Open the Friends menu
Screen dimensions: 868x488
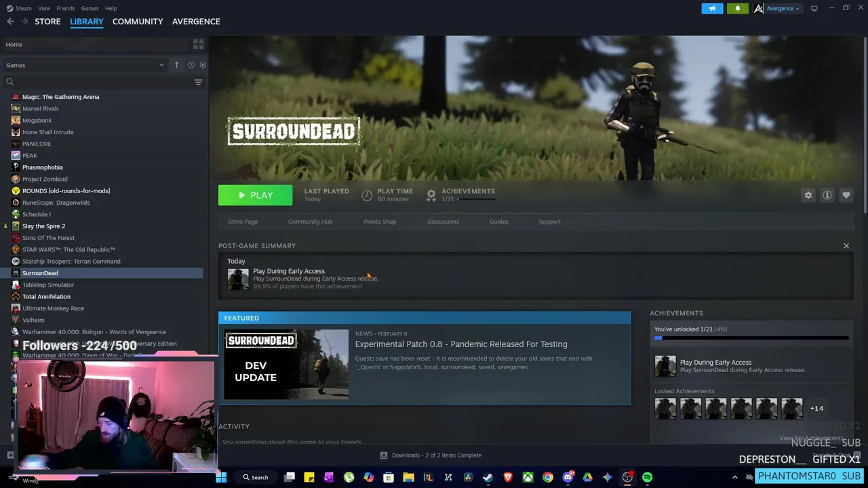[66, 8]
